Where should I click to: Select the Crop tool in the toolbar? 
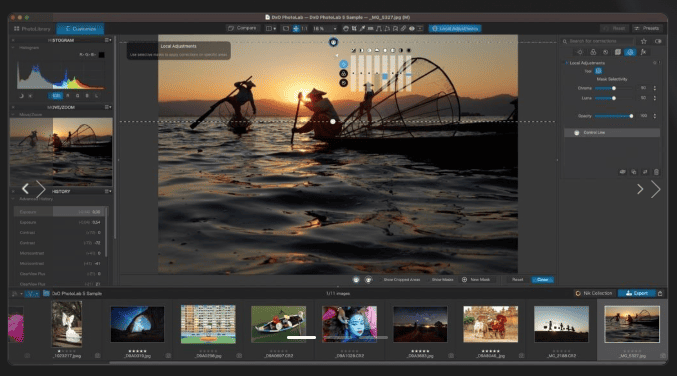(x=354, y=28)
